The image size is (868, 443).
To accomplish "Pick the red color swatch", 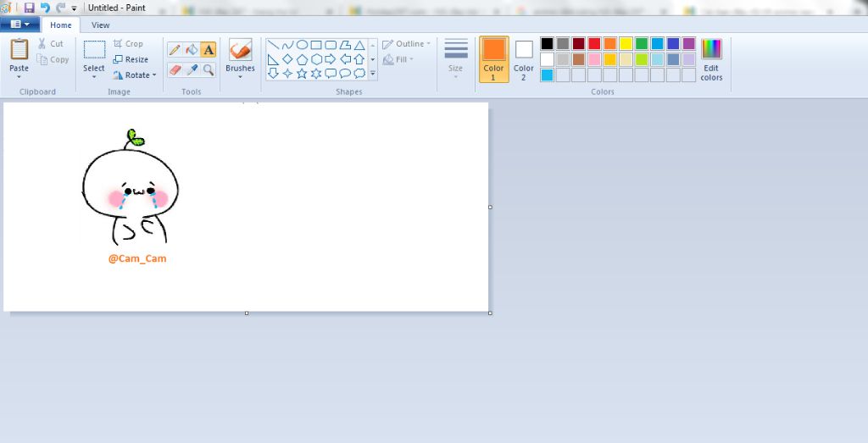I will (x=594, y=44).
